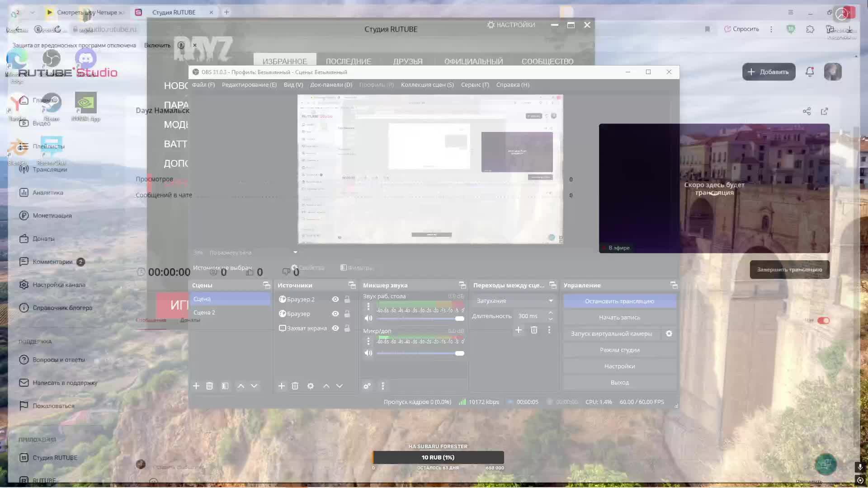
Task: Add a new scene with plus icon
Action: click(196, 386)
